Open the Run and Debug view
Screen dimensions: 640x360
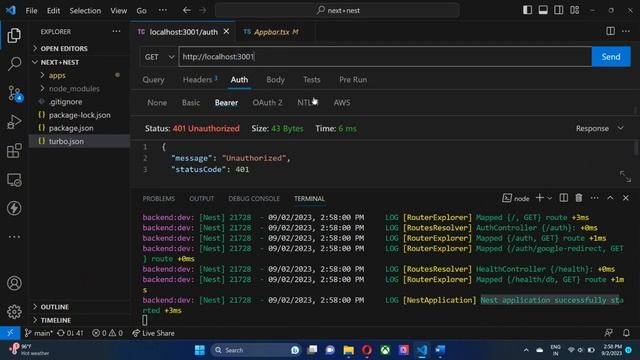(14, 122)
